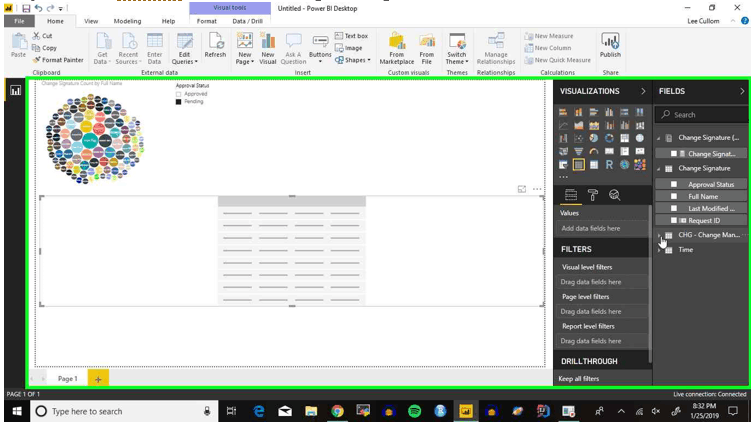Pick the Gauge visualization
The height and width of the screenshot is (422, 753).
594,151
